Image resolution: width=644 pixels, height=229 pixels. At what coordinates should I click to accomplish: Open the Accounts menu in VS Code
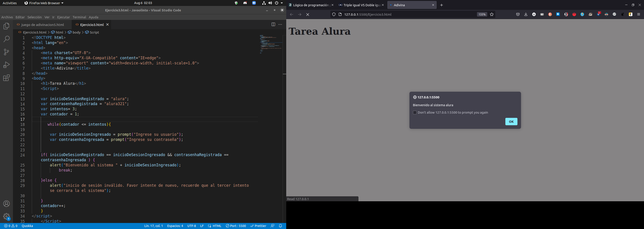point(6,204)
